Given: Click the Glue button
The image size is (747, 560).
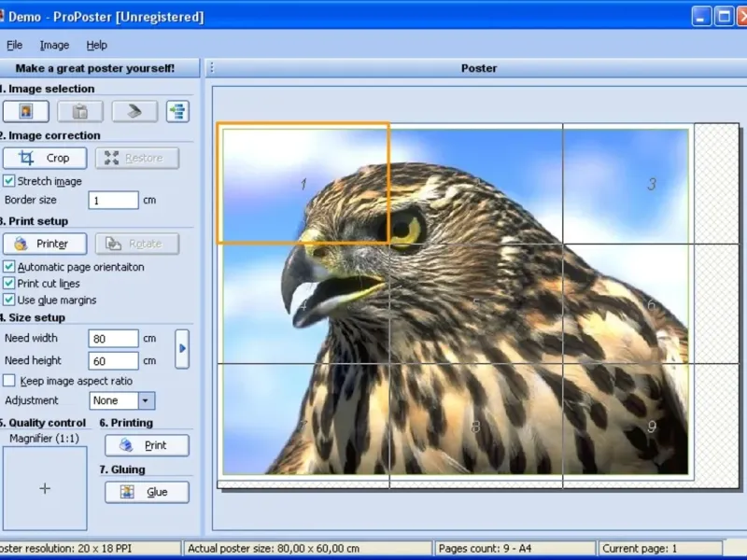Looking at the screenshot, I should click(147, 493).
